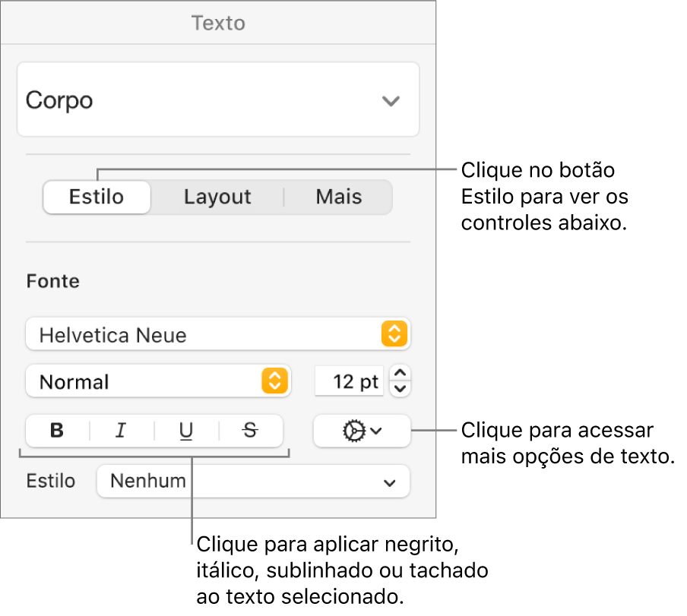Viewport: 687px width, 616px height.
Task: Increase font size with the up arrow
Action: (x=400, y=373)
